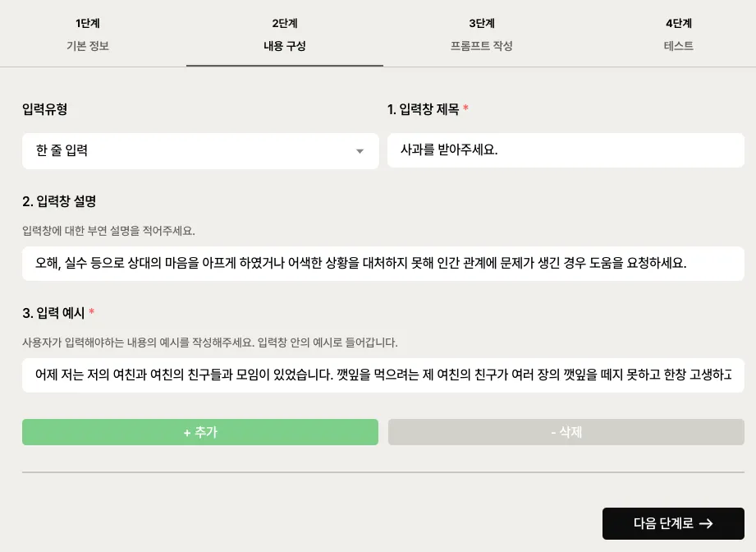756x552 pixels.
Task: Switch to the 3단계 프롬프트 작성 tab
Action: coord(482,34)
